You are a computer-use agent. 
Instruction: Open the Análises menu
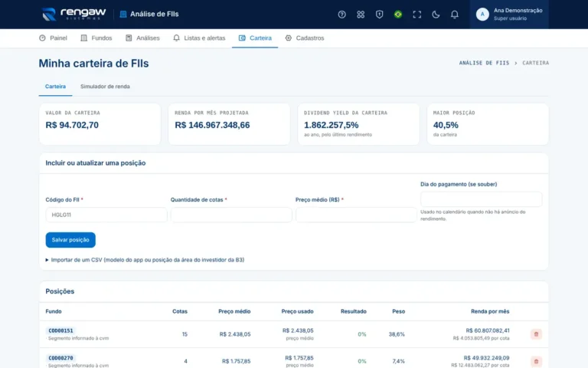(142, 38)
